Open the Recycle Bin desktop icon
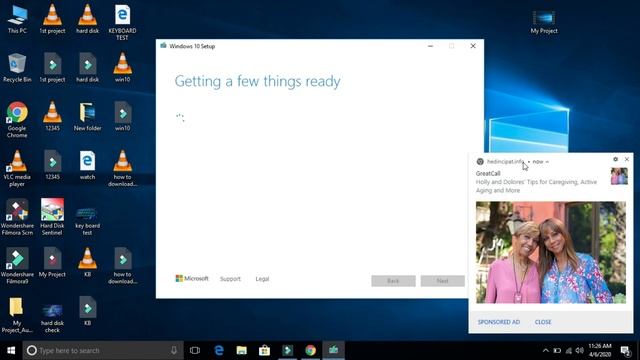Image resolution: width=640 pixels, height=360 pixels. [x=17, y=68]
